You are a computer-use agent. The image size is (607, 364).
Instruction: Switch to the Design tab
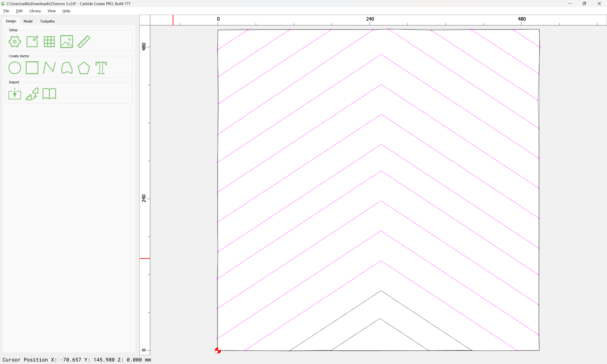pos(11,21)
